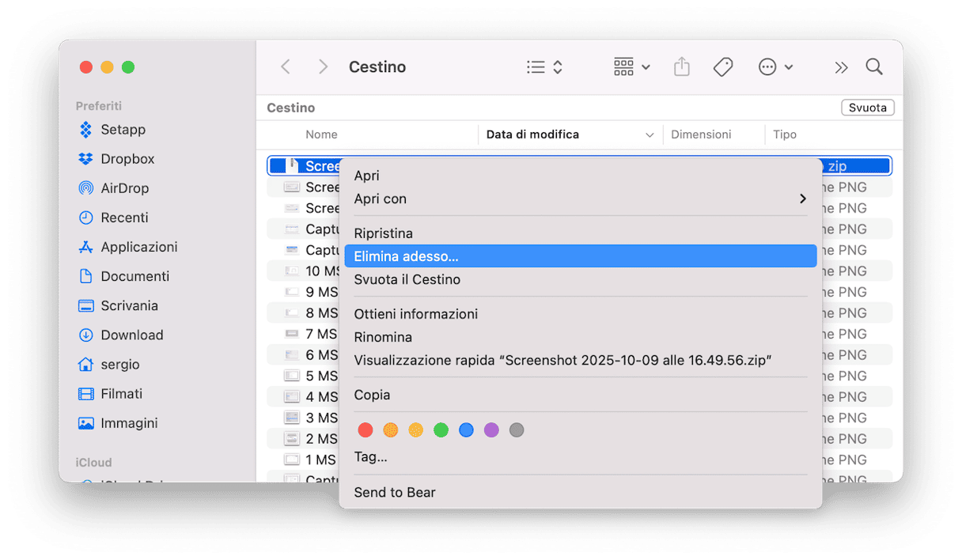Click the Tags icon in toolbar
Viewport: 962px width, 560px height.
[722, 67]
